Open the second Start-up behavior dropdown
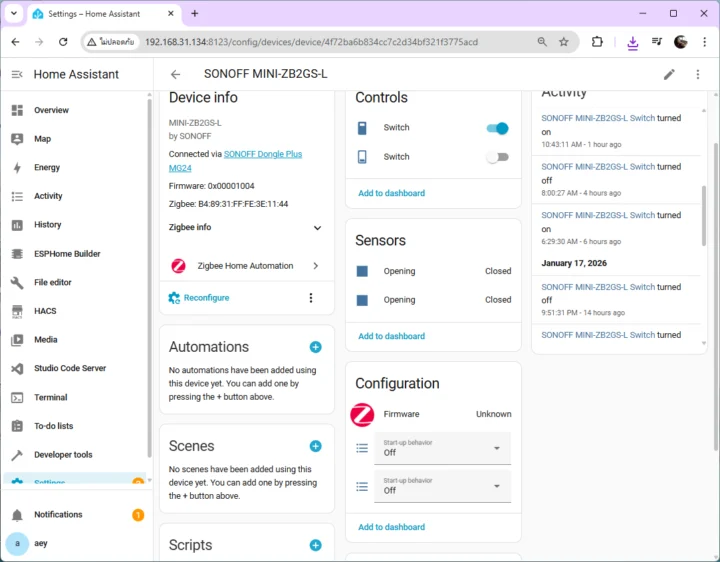The width and height of the screenshot is (720, 562). tap(441, 486)
